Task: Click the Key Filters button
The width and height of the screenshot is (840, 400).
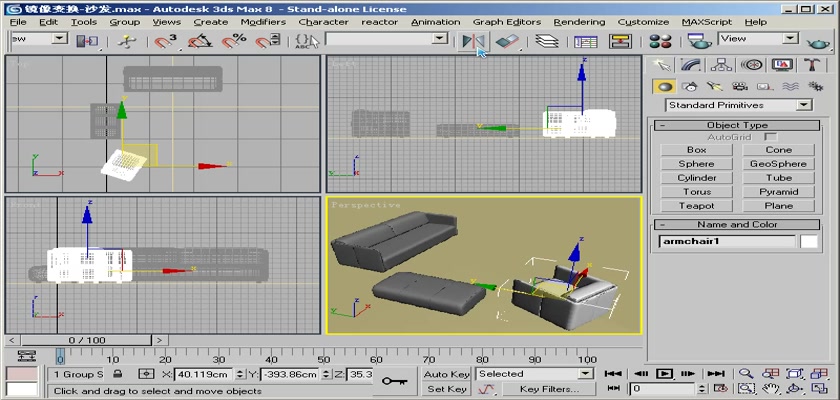Action: (549, 389)
